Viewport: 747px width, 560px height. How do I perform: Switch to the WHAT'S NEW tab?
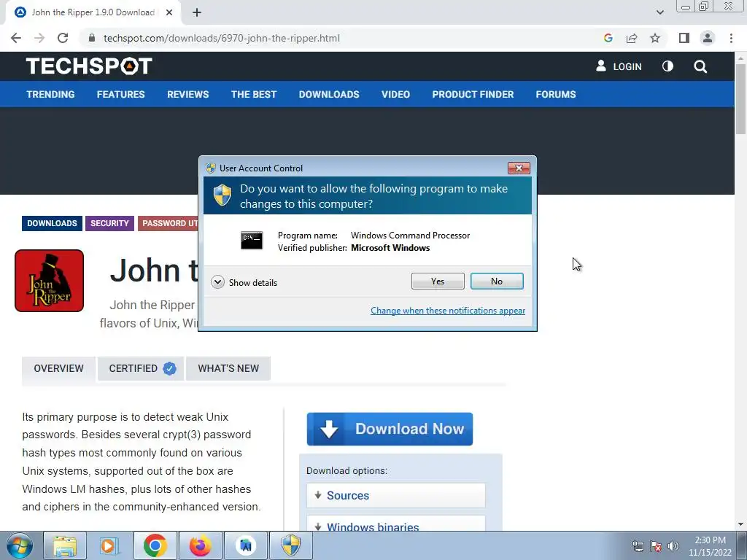[228, 368]
